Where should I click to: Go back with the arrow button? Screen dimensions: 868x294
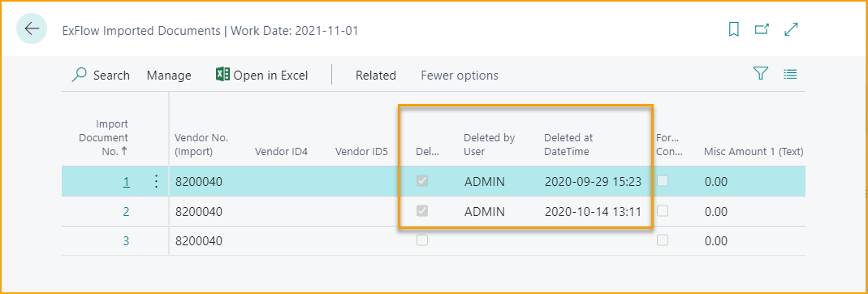32,28
